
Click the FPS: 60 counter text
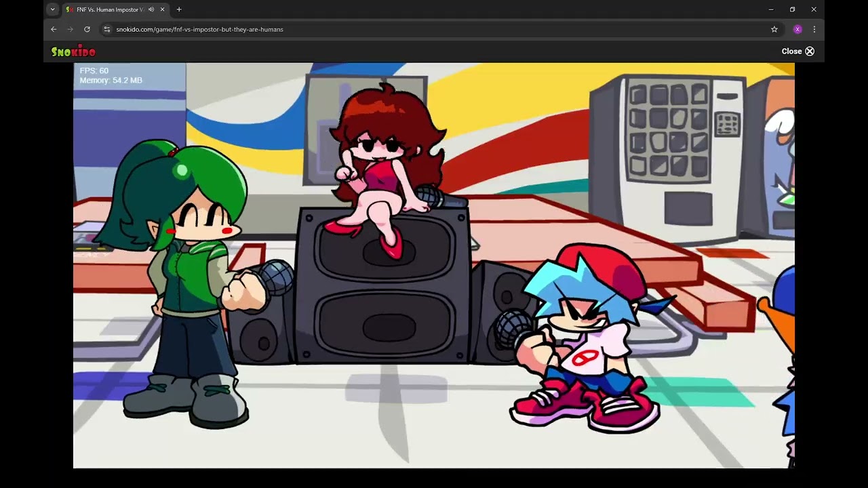94,70
